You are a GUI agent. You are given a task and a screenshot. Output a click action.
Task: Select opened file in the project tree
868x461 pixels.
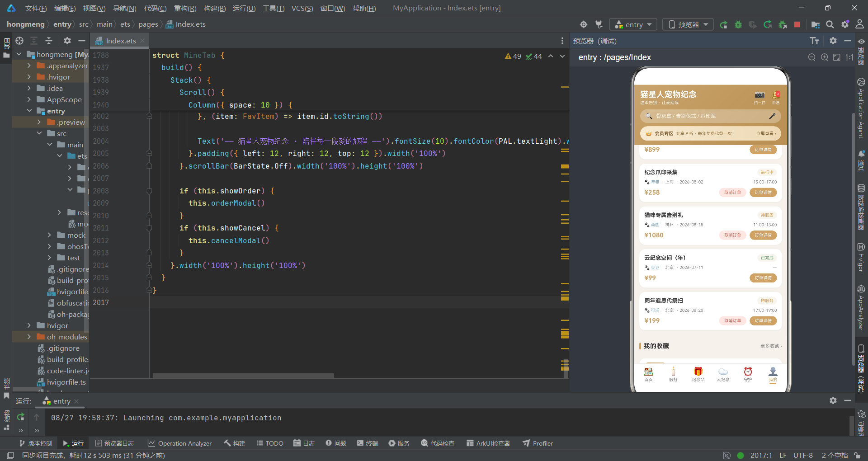click(x=19, y=41)
